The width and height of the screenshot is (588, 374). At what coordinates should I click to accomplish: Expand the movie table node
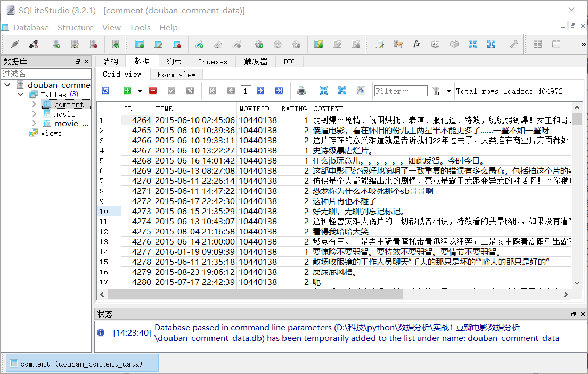coord(34,113)
